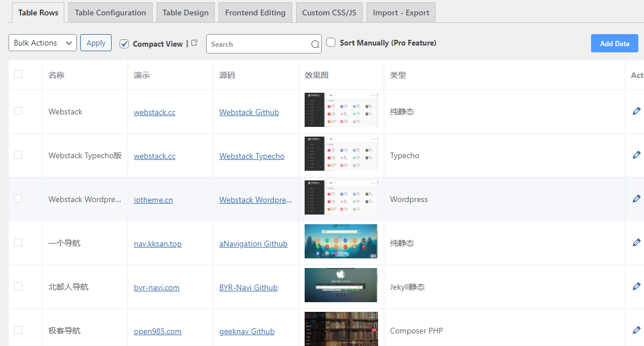Image resolution: width=644 pixels, height=346 pixels.
Task: Click the edit pencil icon for Webstack row
Action: (637, 112)
